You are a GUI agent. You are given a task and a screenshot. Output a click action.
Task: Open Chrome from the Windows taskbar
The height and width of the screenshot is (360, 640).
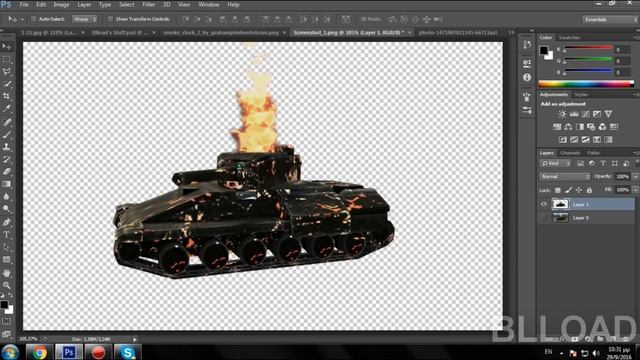(x=40, y=352)
